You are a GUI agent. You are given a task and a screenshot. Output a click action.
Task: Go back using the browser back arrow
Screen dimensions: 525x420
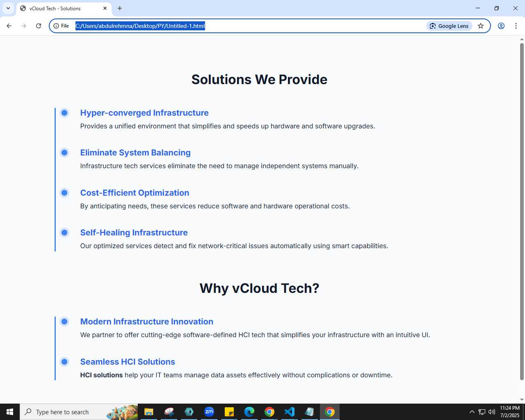click(9, 26)
